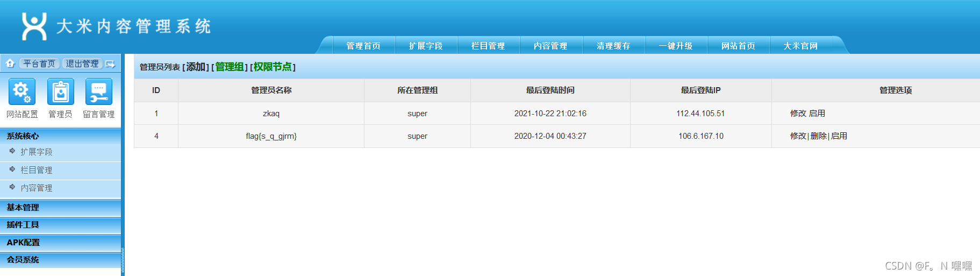Collapse the 系统核心 sidebar section
This screenshot has width=980, height=276.
click(x=60, y=136)
